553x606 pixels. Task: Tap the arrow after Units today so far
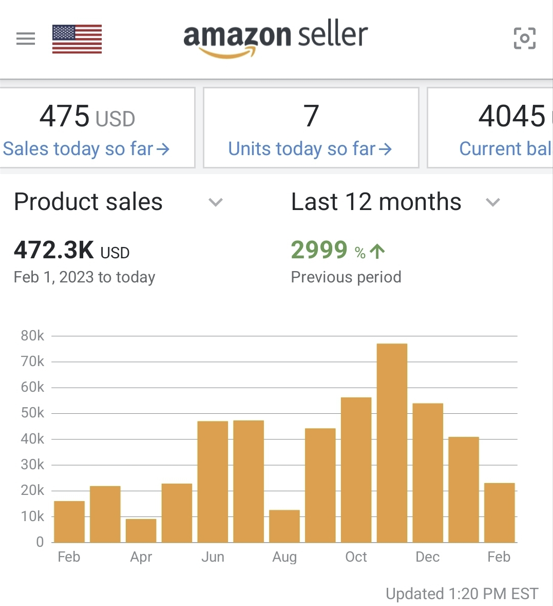385,149
